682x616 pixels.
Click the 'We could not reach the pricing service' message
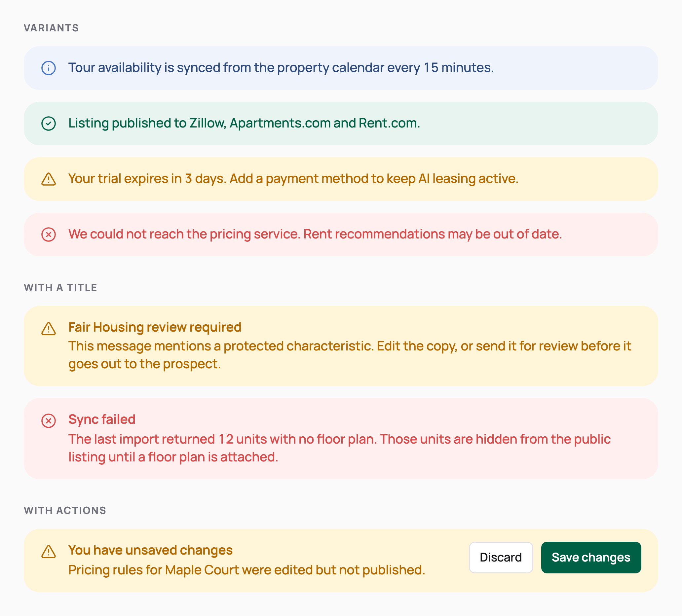coord(315,234)
